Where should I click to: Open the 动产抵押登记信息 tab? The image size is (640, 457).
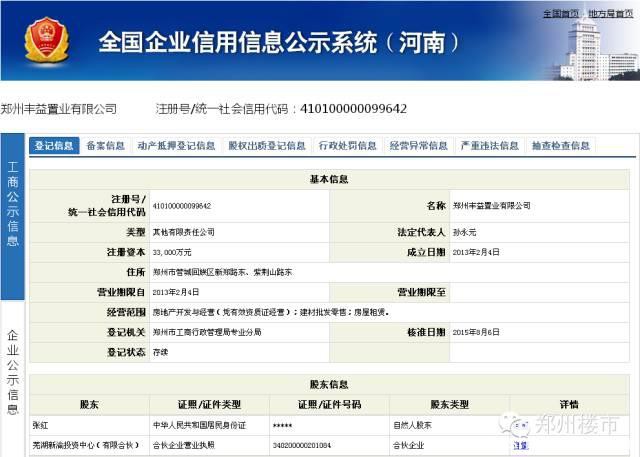pyautogui.click(x=176, y=146)
